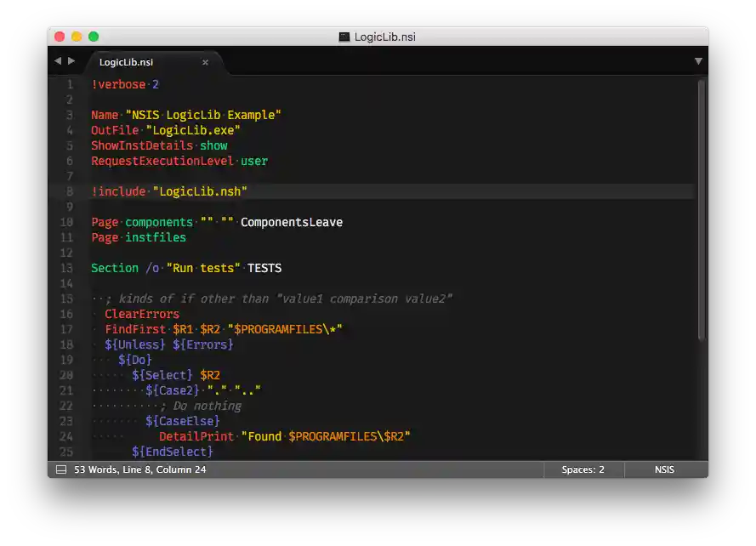Click the previous-file navigation arrow icon
This screenshot has width=756, height=546.
58,60
